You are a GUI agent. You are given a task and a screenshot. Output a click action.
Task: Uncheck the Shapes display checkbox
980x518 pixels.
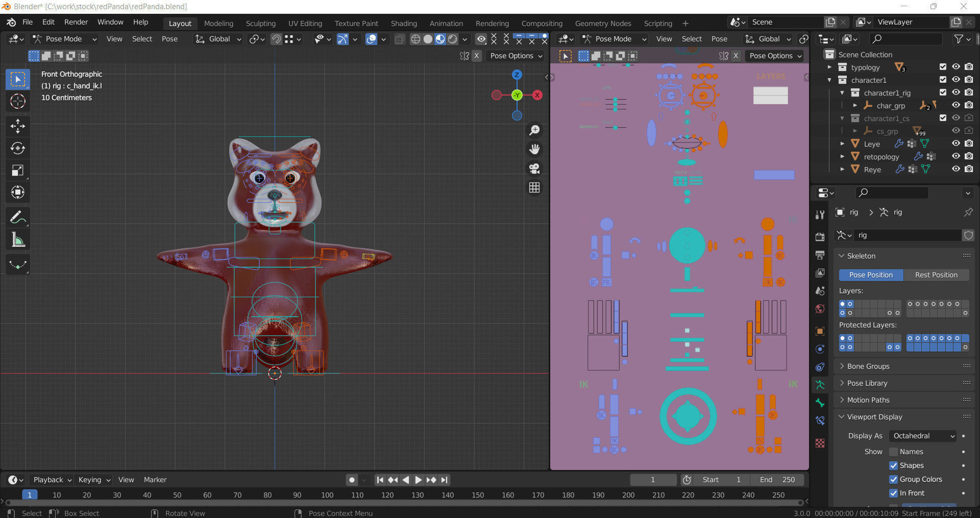pyautogui.click(x=893, y=465)
